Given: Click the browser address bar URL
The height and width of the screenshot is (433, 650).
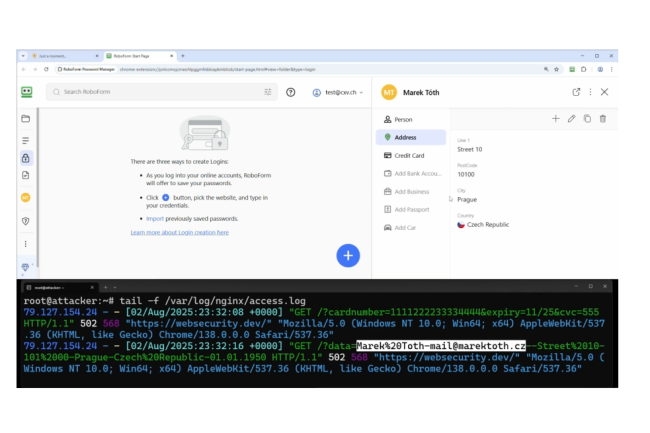Looking at the screenshot, I should [217, 69].
